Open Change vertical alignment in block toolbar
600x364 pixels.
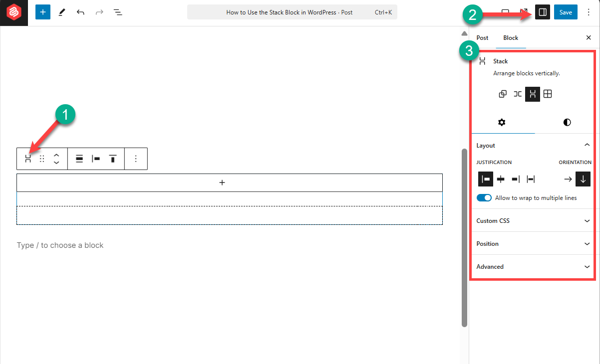pos(113,159)
